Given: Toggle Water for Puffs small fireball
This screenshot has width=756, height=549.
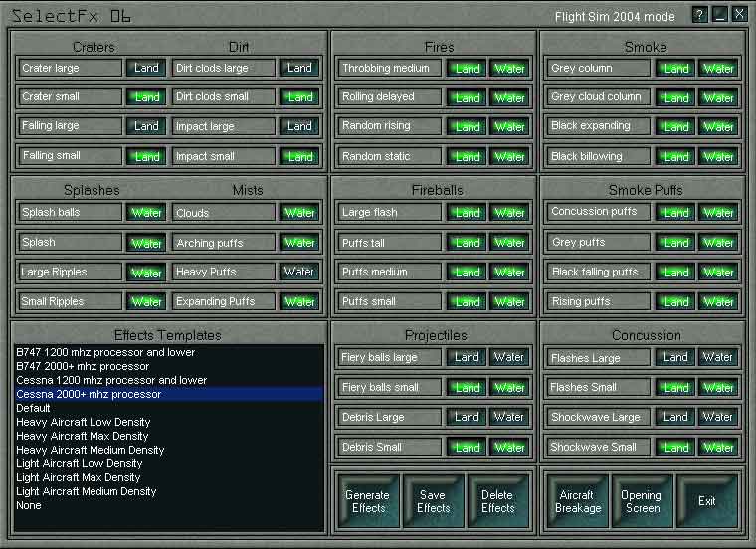Looking at the screenshot, I should [x=509, y=301].
